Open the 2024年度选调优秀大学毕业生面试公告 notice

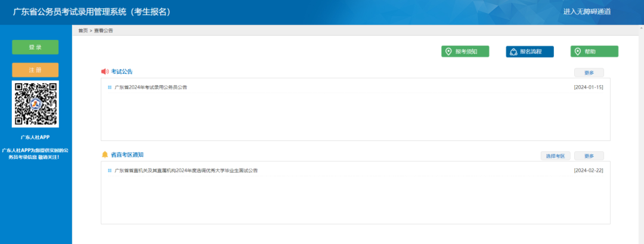click(x=186, y=170)
